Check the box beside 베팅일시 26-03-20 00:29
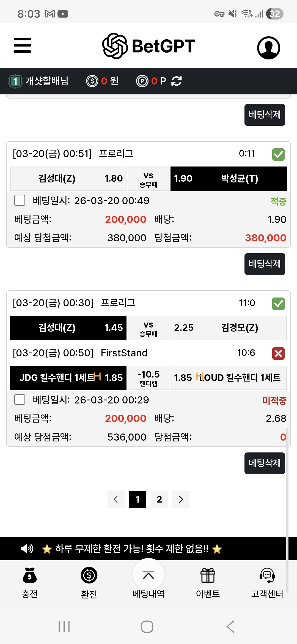Image resolution: width=297 pixels, height=644 pixels. 20,400
